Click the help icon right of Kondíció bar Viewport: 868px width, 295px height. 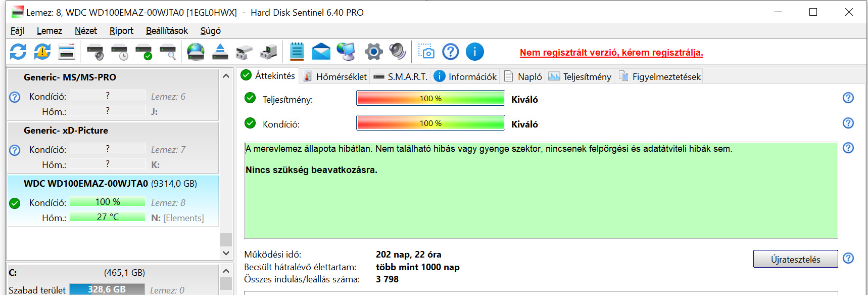pyautogui.click(x=848, y=123)
